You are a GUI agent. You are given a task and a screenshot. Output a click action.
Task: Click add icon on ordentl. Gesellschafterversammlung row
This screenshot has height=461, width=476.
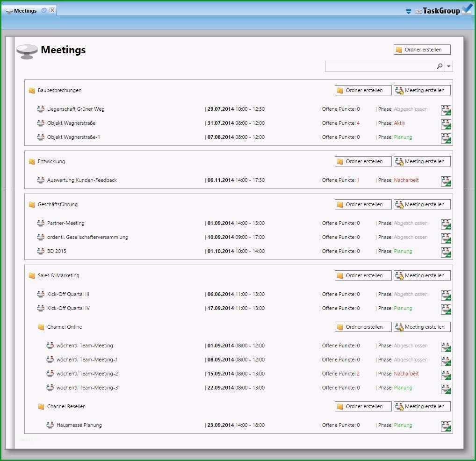[x=446, y=238]
